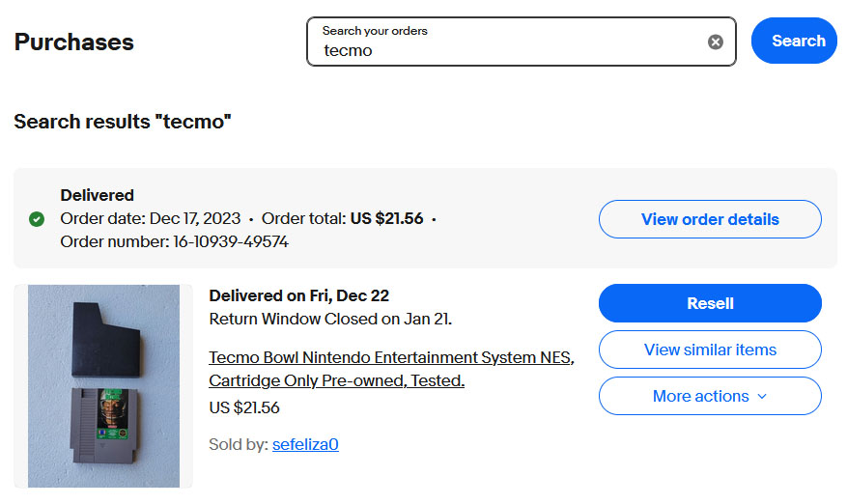Click the Delivered on Fri, Dec 22 status
The width and height of the screenshot is (847, 504).
coord(298,295)
